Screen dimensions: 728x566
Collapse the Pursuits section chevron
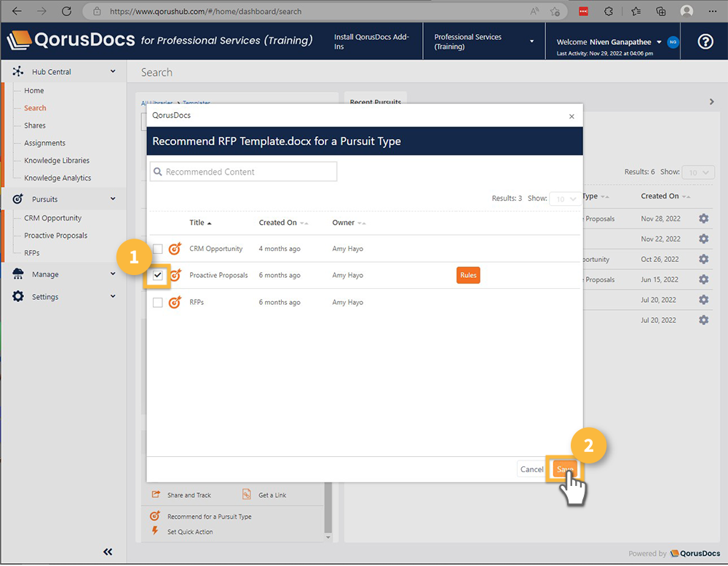coord(113,199)
